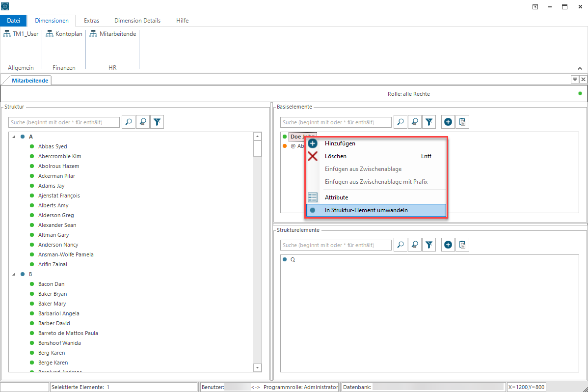
Task: Select Baker Bryan in the tree
Action: point(53,294)
